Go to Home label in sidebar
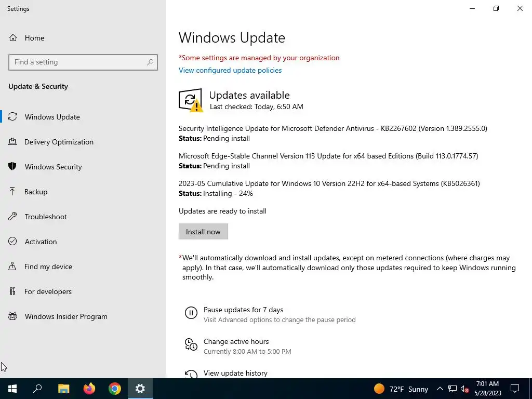The height and width of the screenshot is (399, 532). point(34,38)
